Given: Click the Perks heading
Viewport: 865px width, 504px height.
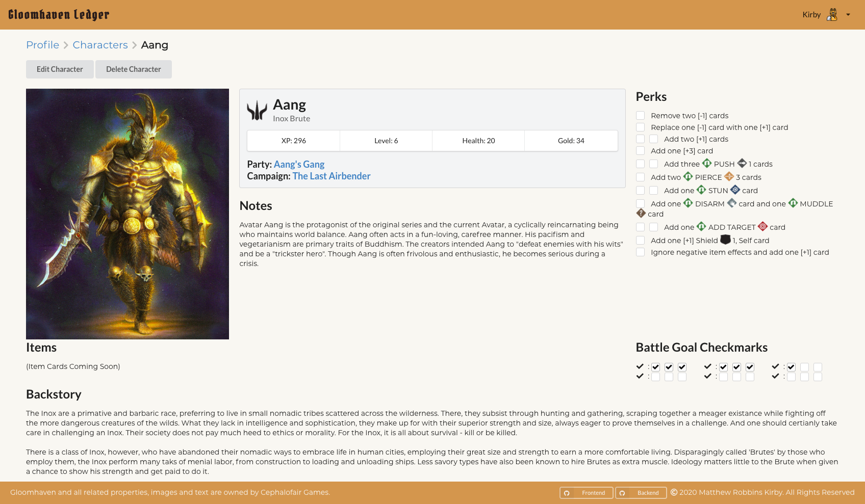Looking at the screenshot, I should [x=651, y=97].
